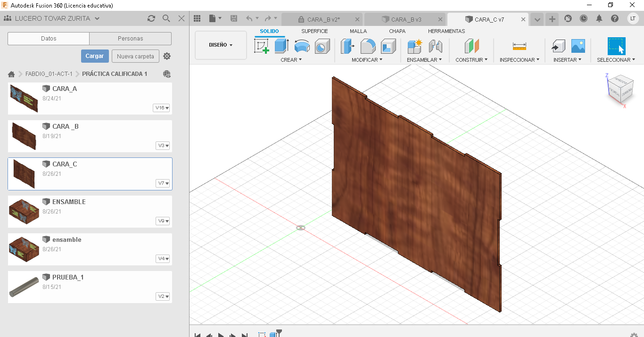
Task: Expand the SELECCIONAR menu
Action: pos(616,60)
